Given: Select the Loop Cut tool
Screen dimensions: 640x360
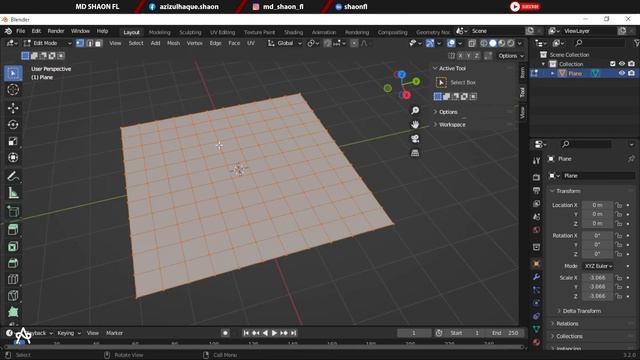Looking at the screenshot, I should (x=13, y=280).
